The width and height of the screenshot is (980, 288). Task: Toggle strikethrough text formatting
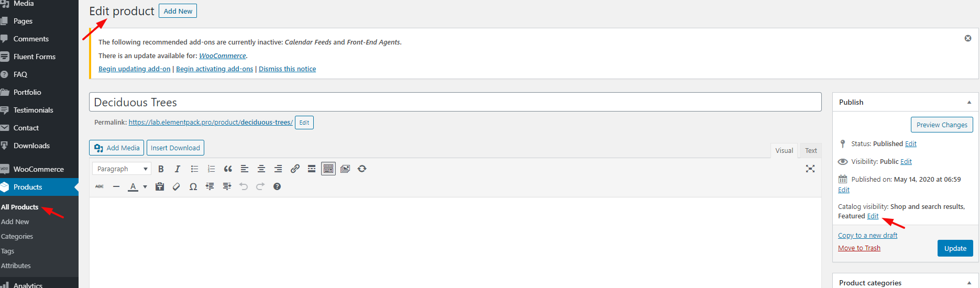pos(100,186)
